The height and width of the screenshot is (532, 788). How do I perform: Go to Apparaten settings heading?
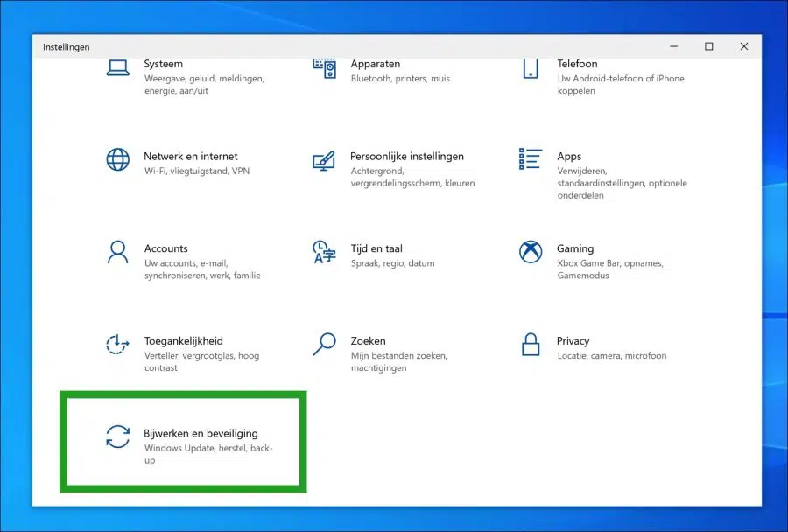[x=376, y=64]
